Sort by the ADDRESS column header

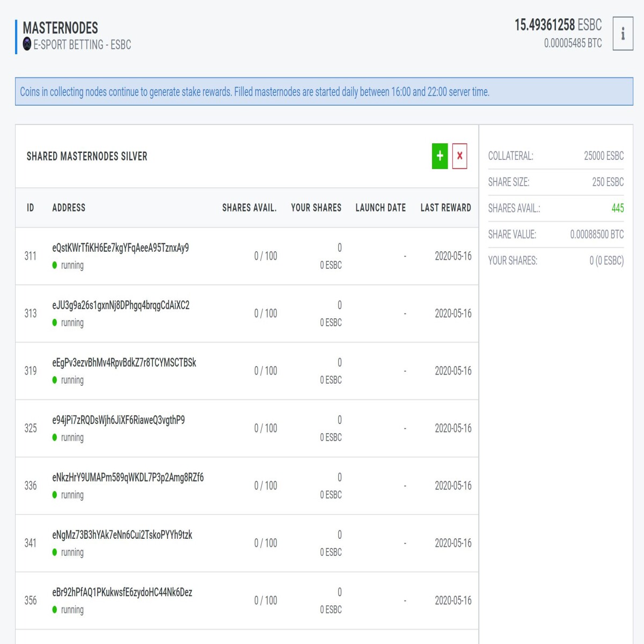tap(69, 208)
